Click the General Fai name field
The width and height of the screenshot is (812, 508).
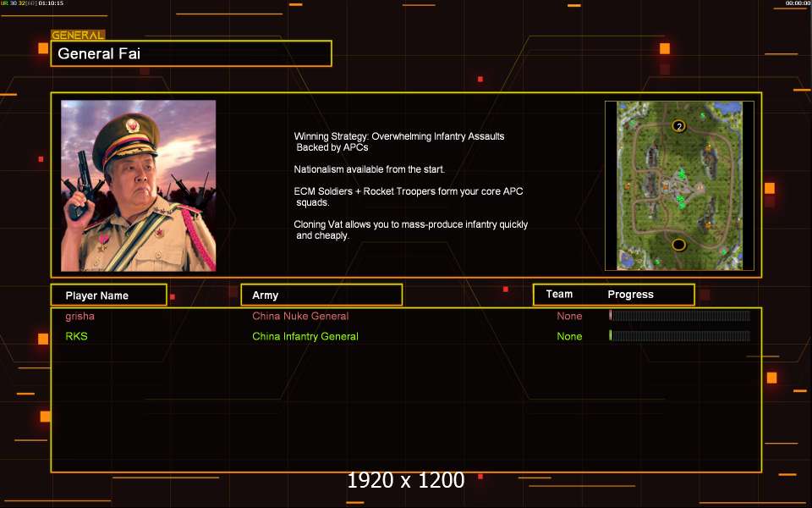tap(191, 53)
